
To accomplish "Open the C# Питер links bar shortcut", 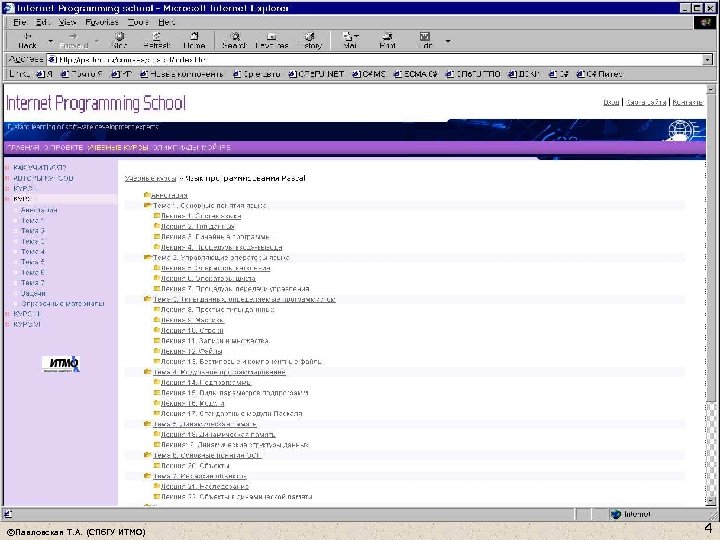I will [x=600, y=74].
